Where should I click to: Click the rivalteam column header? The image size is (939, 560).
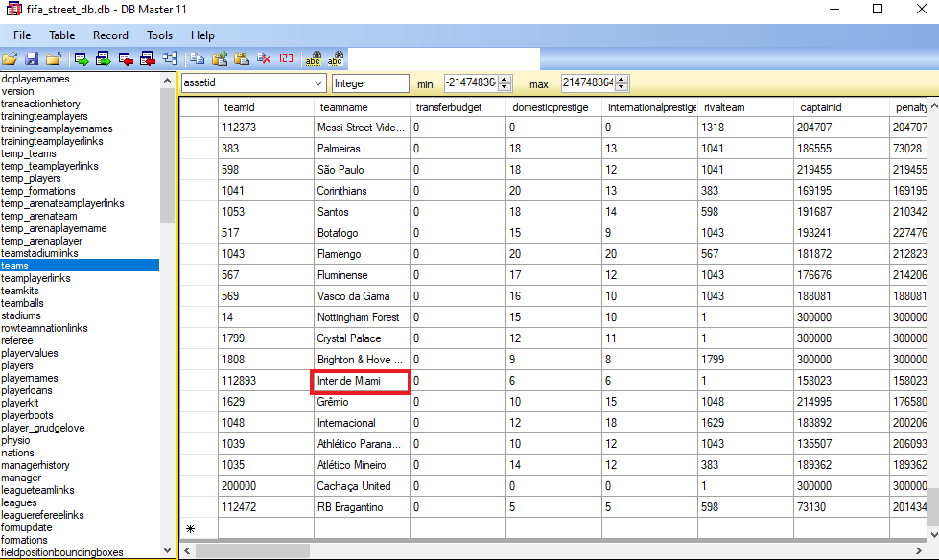tap(745, 107)
